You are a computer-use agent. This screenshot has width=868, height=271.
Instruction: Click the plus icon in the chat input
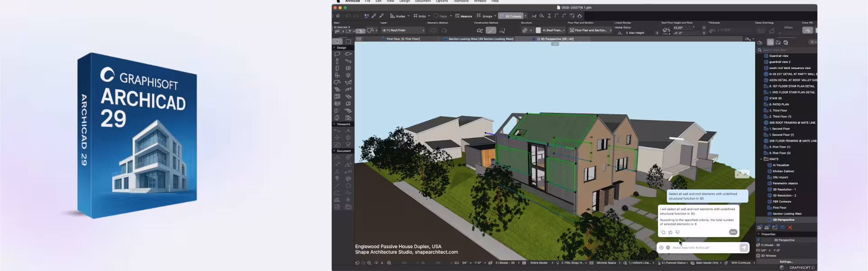[661, 248]
